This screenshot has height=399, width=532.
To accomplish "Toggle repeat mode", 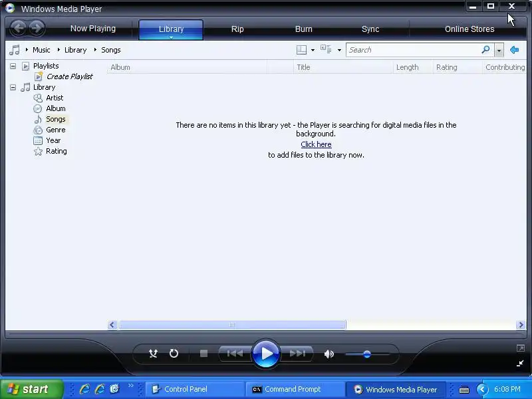I will pos(174,354).
